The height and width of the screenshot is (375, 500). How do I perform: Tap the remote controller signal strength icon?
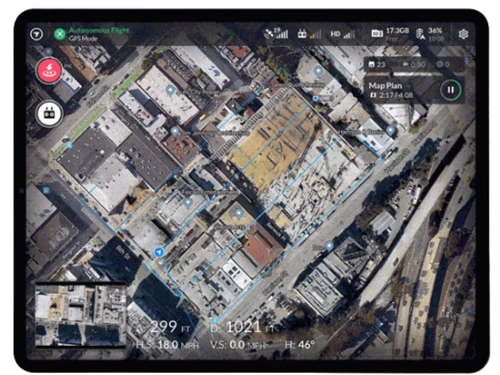pyautogui.click(x=309, y=34)
